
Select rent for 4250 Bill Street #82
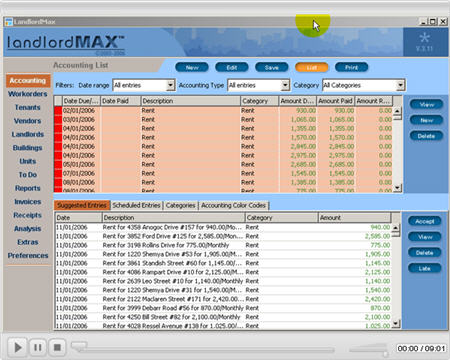point(223,317)
